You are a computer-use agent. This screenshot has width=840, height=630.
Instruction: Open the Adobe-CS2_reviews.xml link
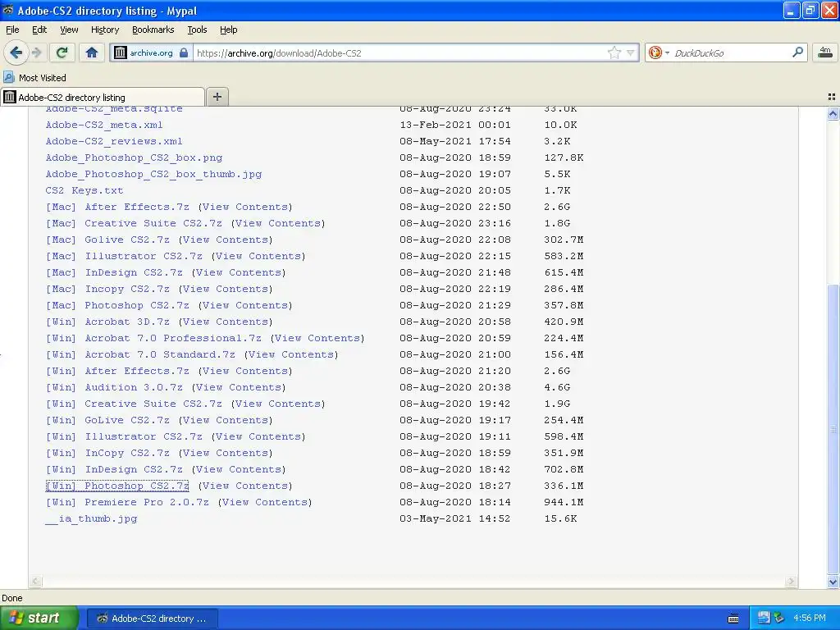(113, 141)
